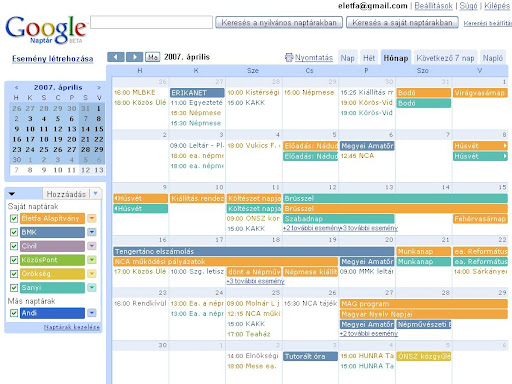Click the Kilépés sign-out link

(x=497, y=6)
